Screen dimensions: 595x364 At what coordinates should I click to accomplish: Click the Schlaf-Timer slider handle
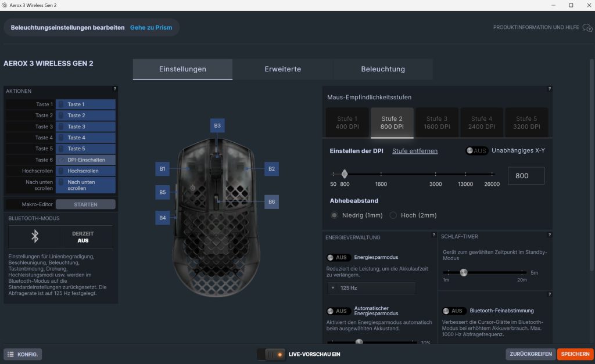pos(463,273)
